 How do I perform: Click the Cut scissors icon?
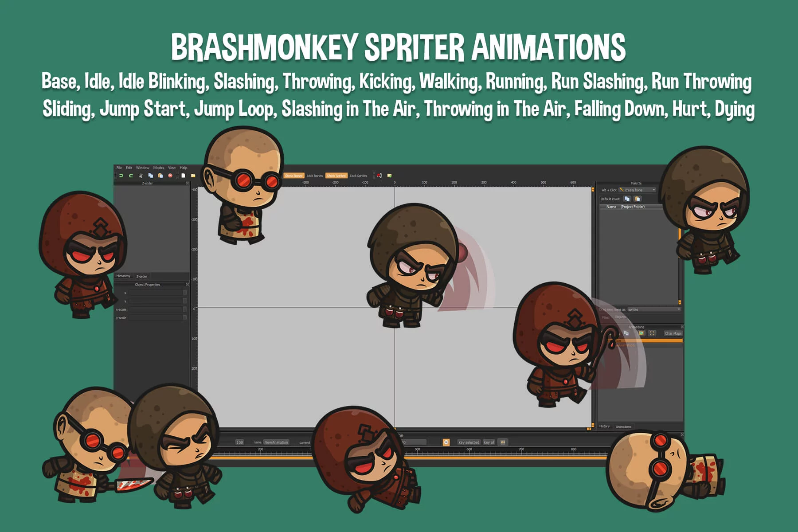tap(141, 176)
